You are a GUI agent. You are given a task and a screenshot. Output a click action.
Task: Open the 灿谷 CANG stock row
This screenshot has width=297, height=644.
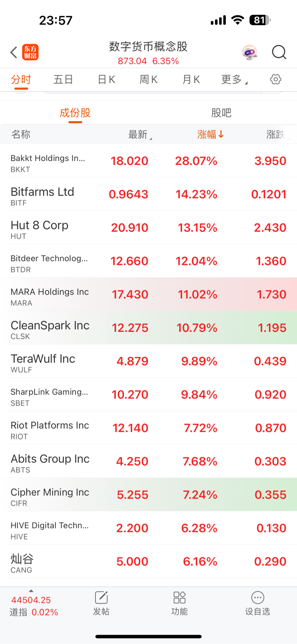[x=148, y=562]
